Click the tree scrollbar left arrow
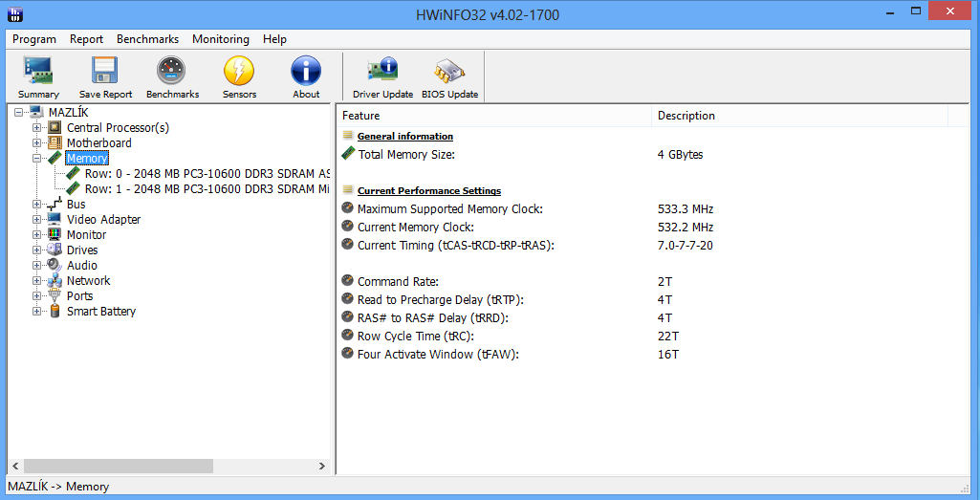The height and width of the screenshot is (500, 980). 15,467
